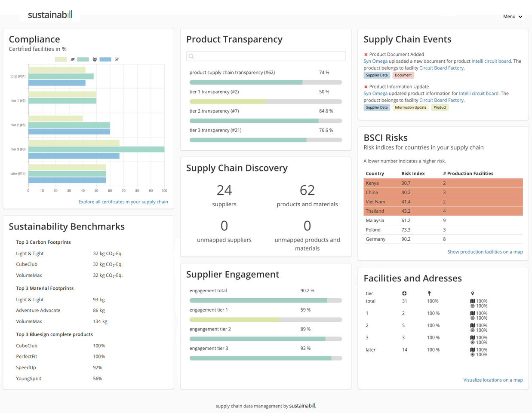Click the leaf icon in Compliance legend
Screen dimensions: 532x413
coord(73,59)
